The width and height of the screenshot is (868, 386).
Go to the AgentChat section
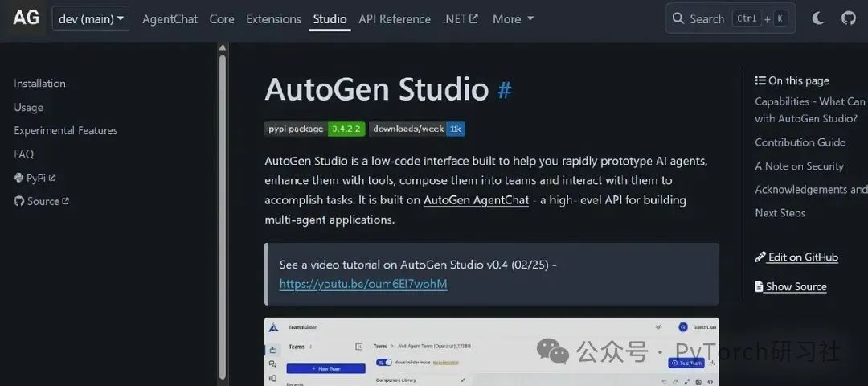(x=170, y=18)
